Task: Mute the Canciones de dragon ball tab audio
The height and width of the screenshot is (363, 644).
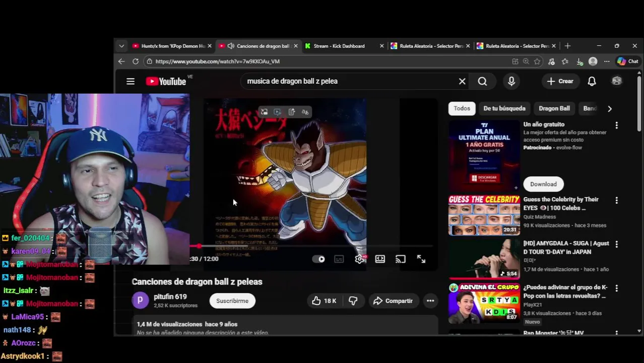Action: [231, 46]
